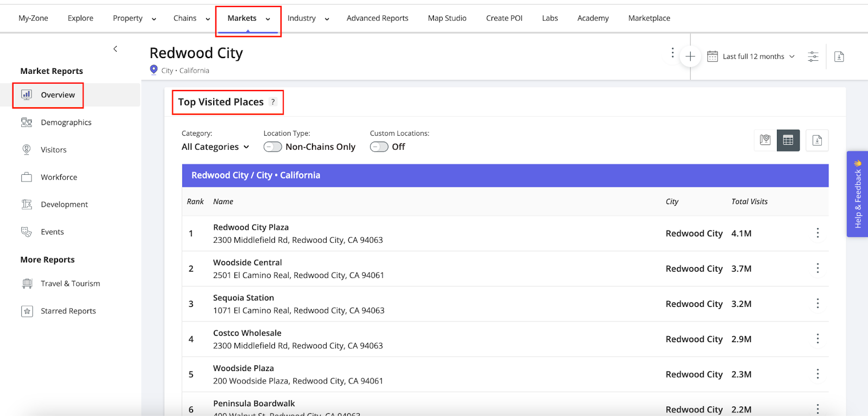The image size is (868, 416).
Task: Toggle the Custom Locations switch
Action: tap(379, 147)
